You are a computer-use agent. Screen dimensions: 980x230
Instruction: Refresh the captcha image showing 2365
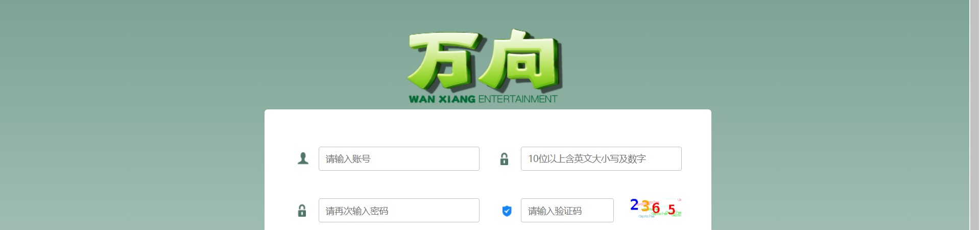coord(656,208)
